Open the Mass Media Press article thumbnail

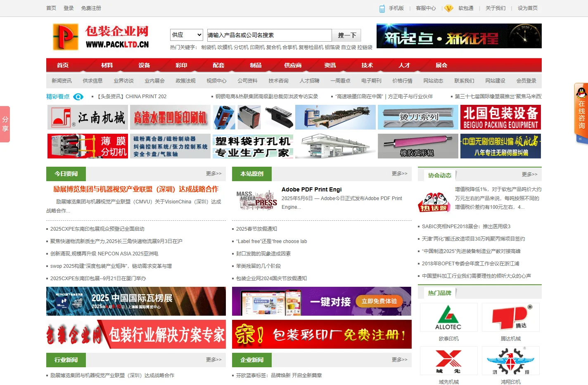(x=257, y=200)
